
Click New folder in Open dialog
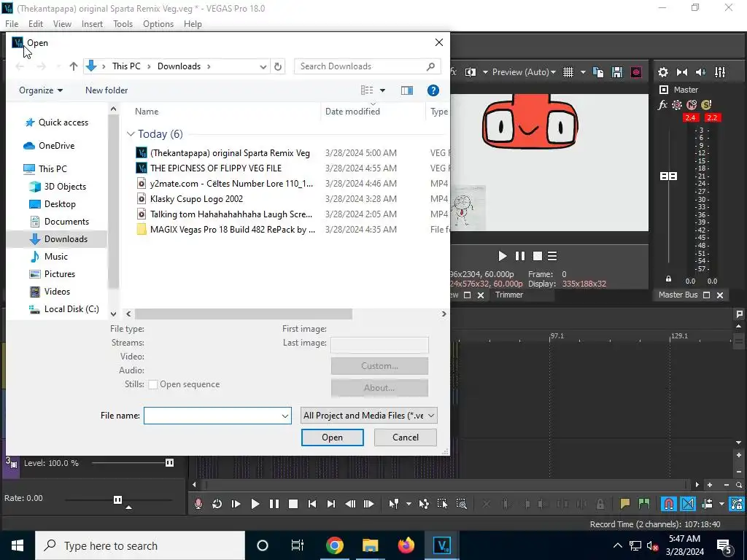pyautogui.click(x=107, y=90)
